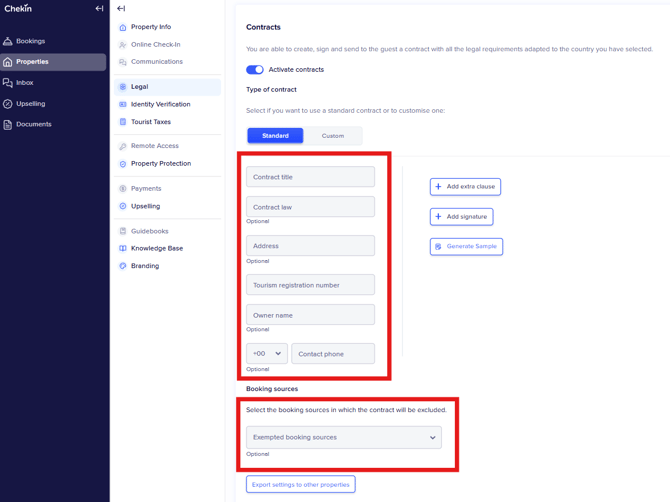Click Export settings to other properties

click(301, 484)
